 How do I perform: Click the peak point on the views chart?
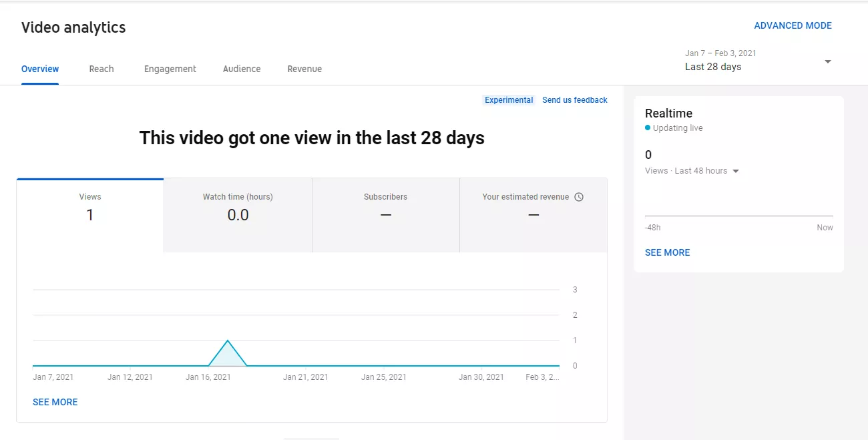228,341
